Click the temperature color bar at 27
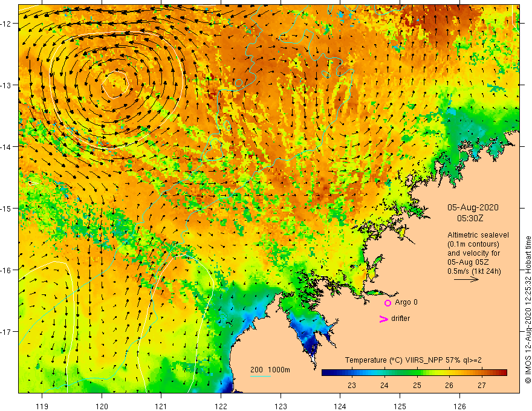532x411 pixels. pos(481,373)
